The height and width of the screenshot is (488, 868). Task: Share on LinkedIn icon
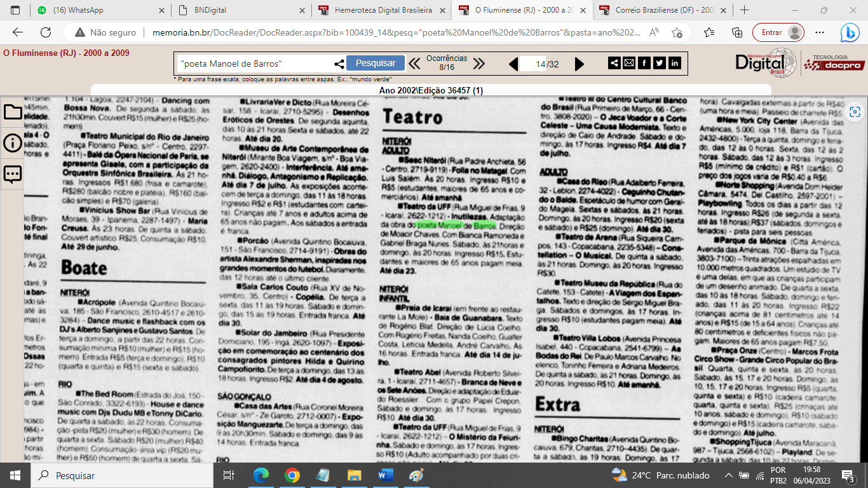tap(674, 63)
